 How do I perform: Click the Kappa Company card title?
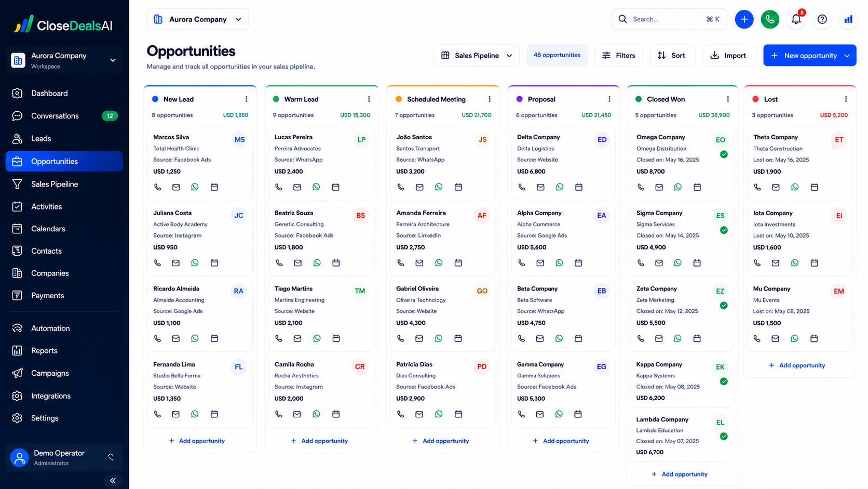pos(659,364)
